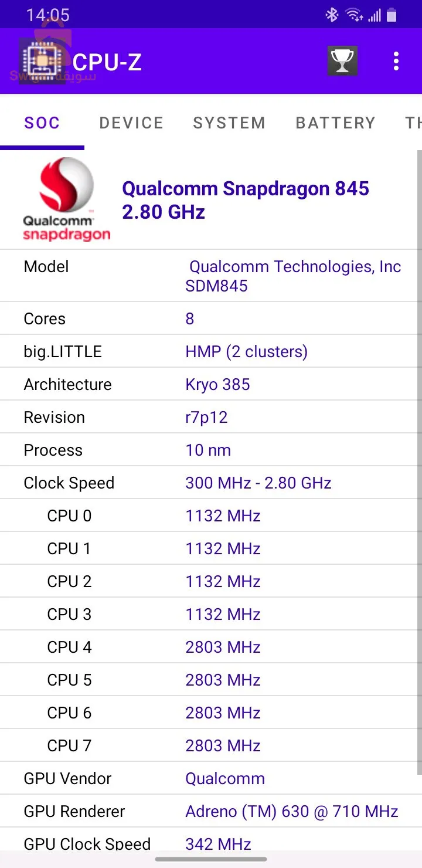Tap the CPU 4 frequency row
422x868 pixels.
[x=211, y=647]
